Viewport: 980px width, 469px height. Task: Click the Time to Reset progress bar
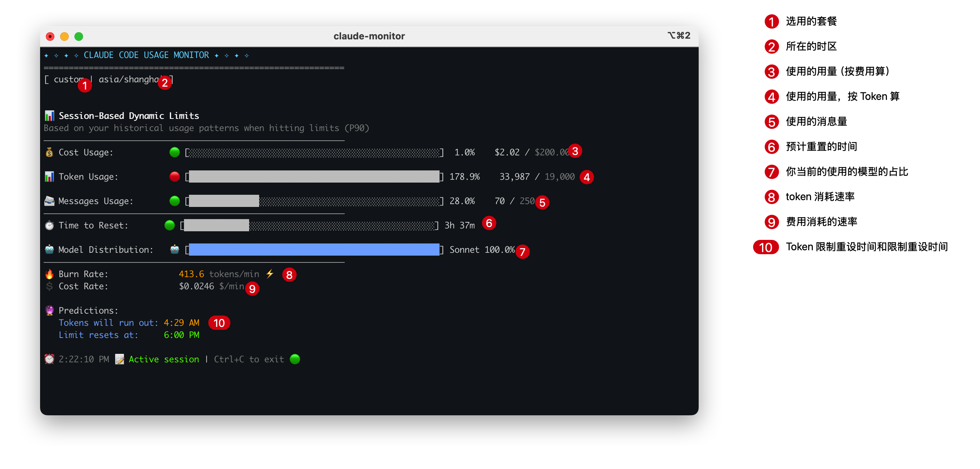[x=309, y=225]
